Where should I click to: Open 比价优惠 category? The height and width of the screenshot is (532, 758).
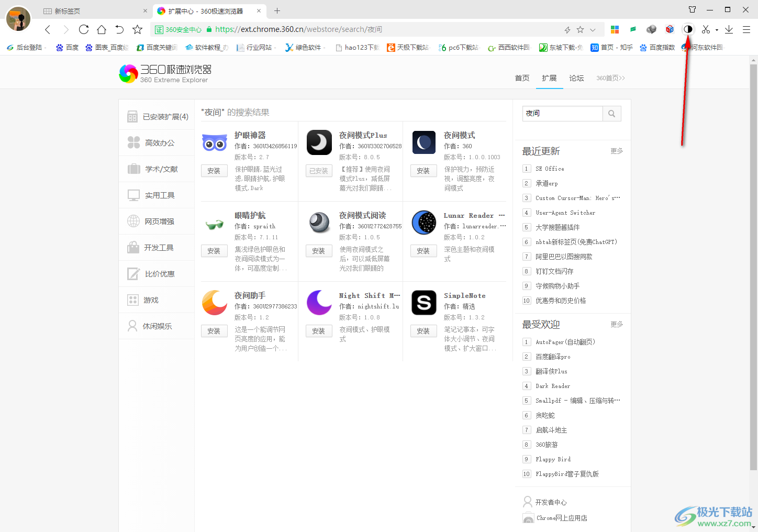pos(157,274)
